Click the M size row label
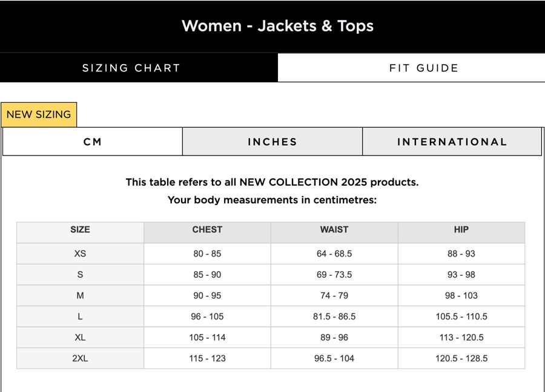Viewport: 545px width, 392px height. point(80,296)
